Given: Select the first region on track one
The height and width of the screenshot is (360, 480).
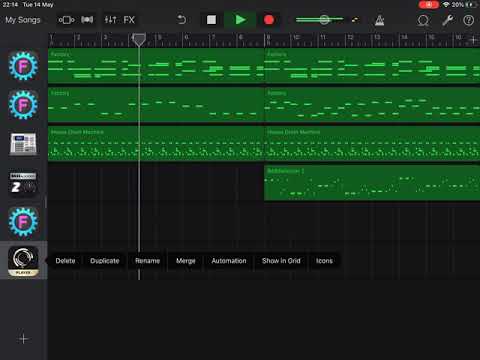Looking at the screenshot, I should 156,66.
